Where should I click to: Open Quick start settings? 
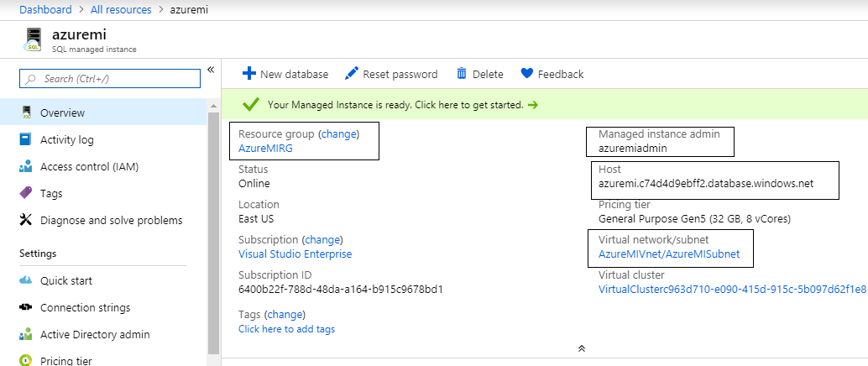click(x=66, y=280)
